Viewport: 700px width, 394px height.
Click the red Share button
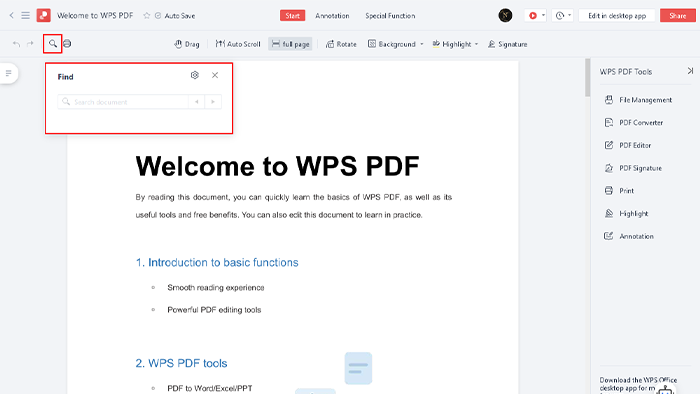click(677, 16)
